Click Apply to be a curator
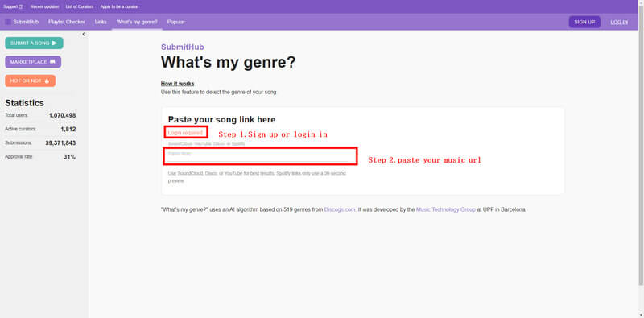 [x=119, y=7]
